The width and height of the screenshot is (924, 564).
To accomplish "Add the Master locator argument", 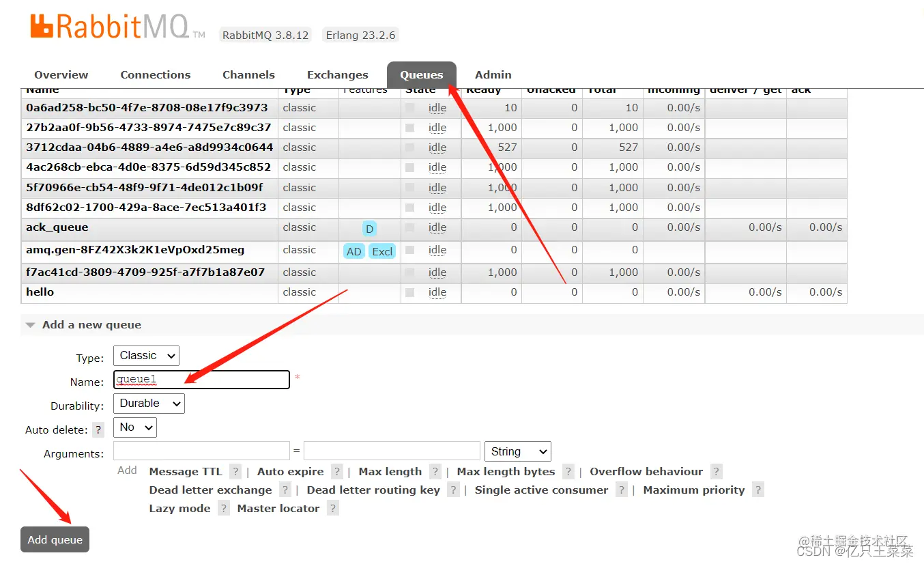I will (x=278, y=509).
